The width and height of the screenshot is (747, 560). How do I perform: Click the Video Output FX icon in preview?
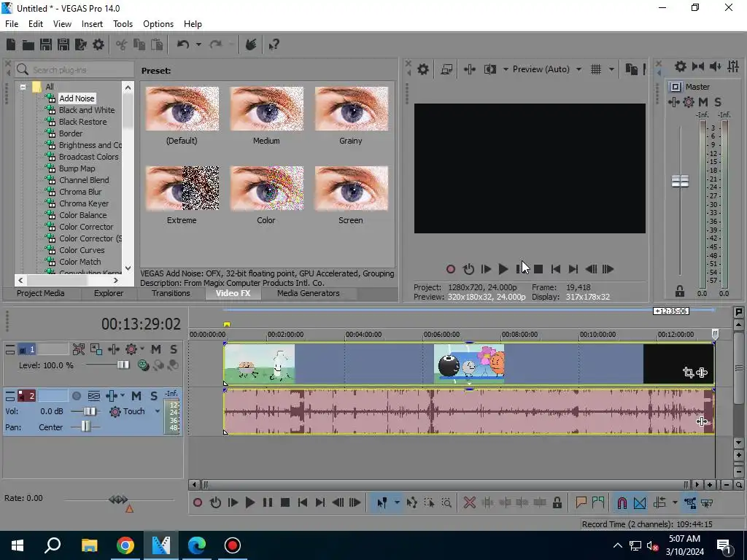469,69
